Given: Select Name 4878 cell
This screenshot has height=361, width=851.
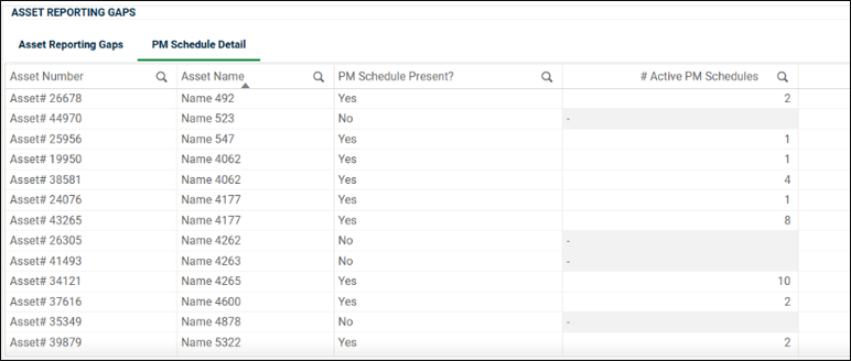Looking at the screenshot, I should 211,322.
